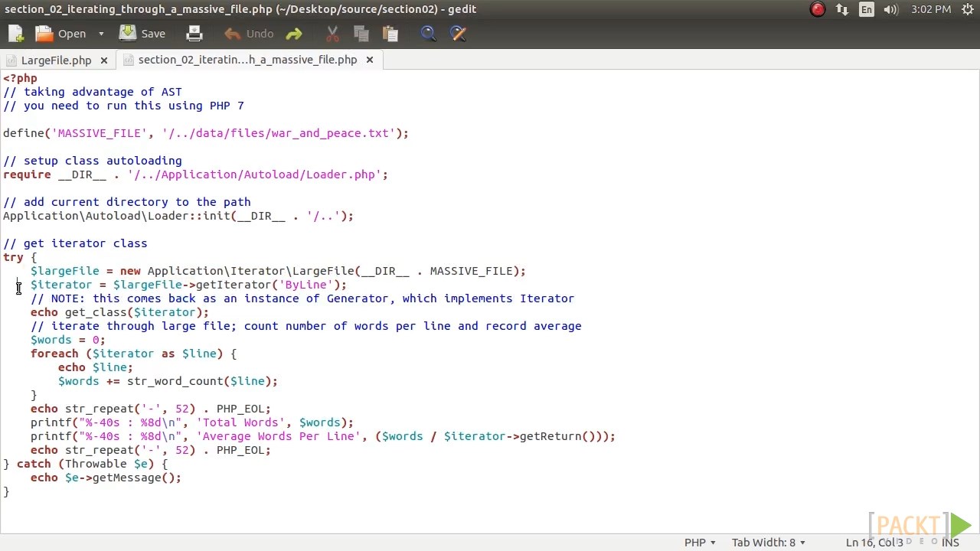Open the Tab Width: 8 dropdown
980x551 pixels.
point(768,543)
